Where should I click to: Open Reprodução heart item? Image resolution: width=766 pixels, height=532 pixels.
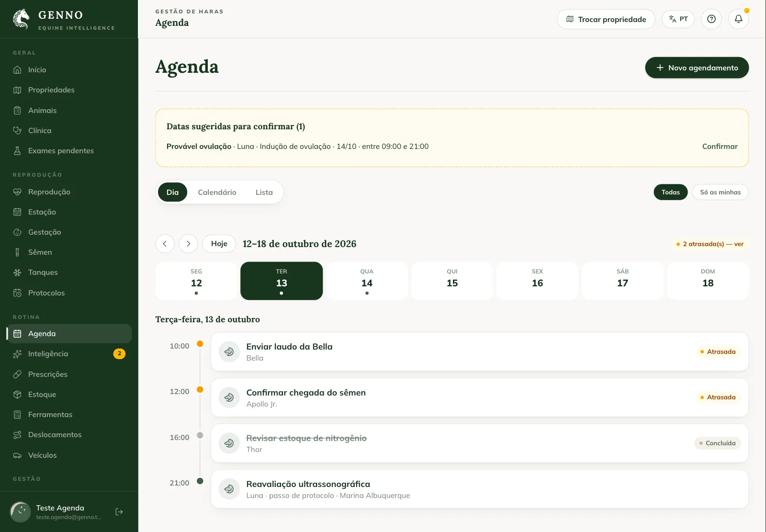pyautogui.click(x=69, y=192)
